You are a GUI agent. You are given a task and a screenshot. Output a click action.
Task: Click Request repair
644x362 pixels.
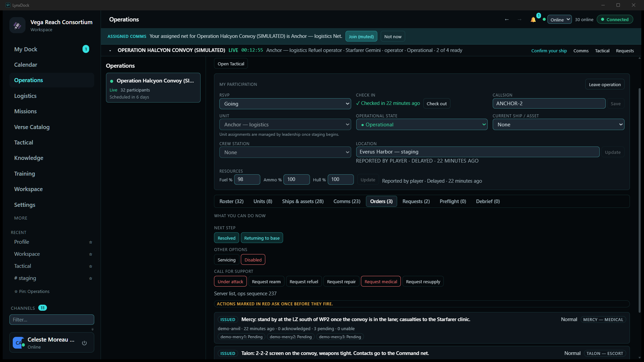[x=341, y=282]
